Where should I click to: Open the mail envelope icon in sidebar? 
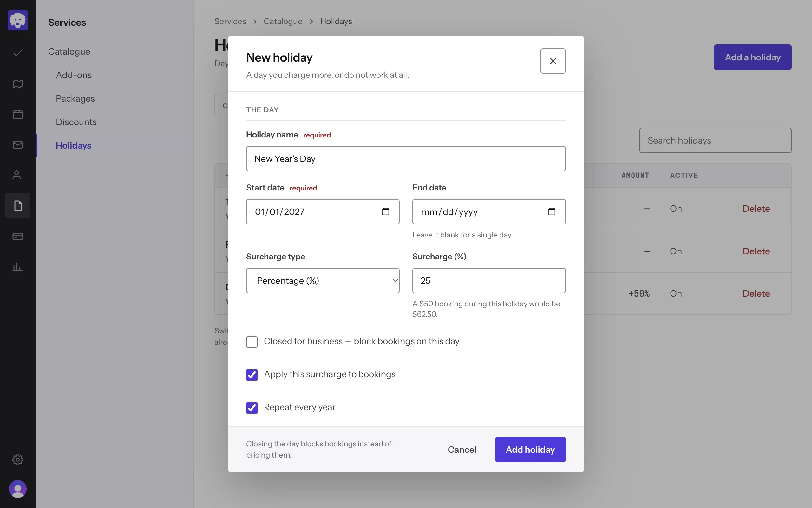tap(18, 145)
